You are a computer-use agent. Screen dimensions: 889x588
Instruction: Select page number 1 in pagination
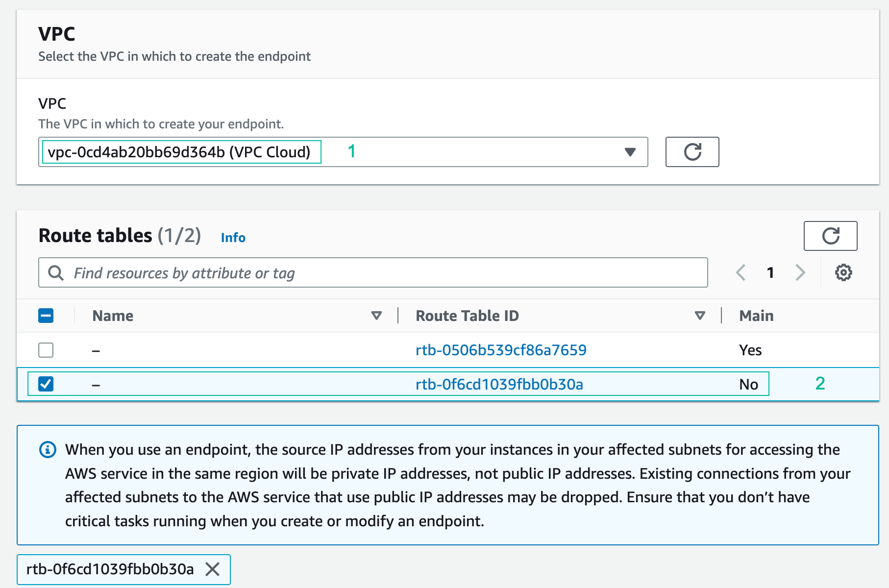pos(770,272)
